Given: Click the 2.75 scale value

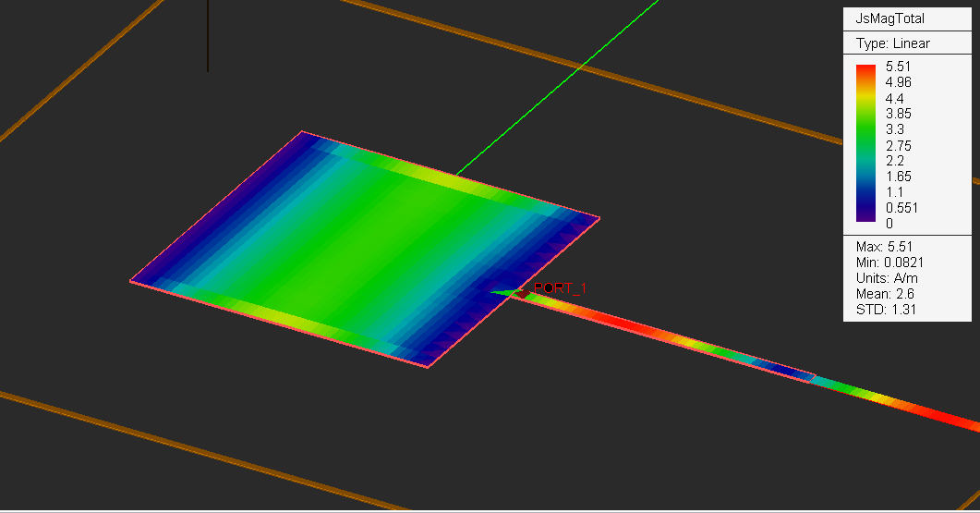Looking at the screenshot, I should (x=898, y=146).
